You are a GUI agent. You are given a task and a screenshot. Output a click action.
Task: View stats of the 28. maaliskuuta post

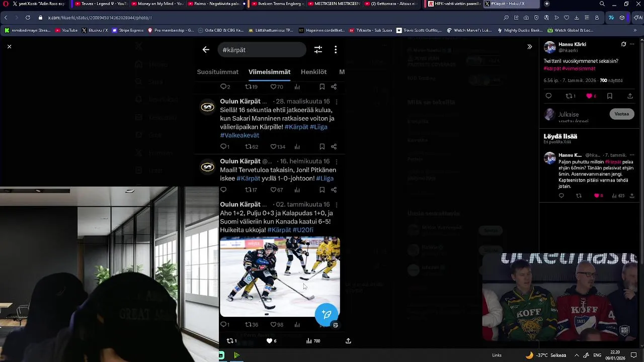click(297, 147)
